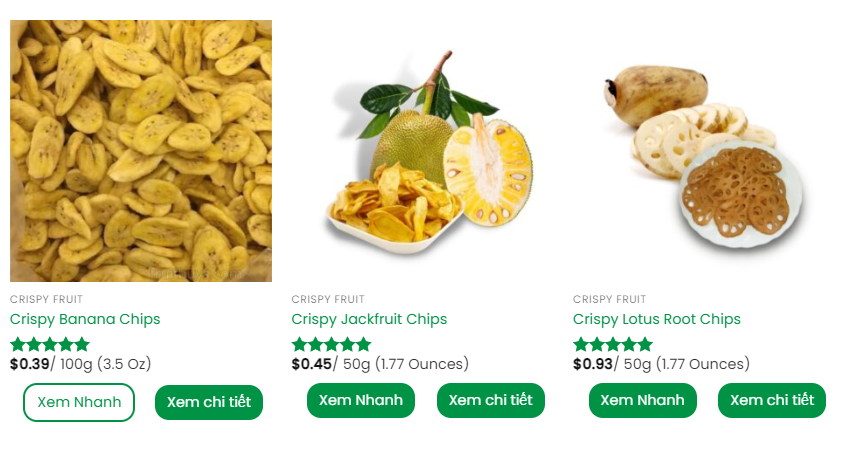Click Xem chi tiết for Banana Chips

209,402
